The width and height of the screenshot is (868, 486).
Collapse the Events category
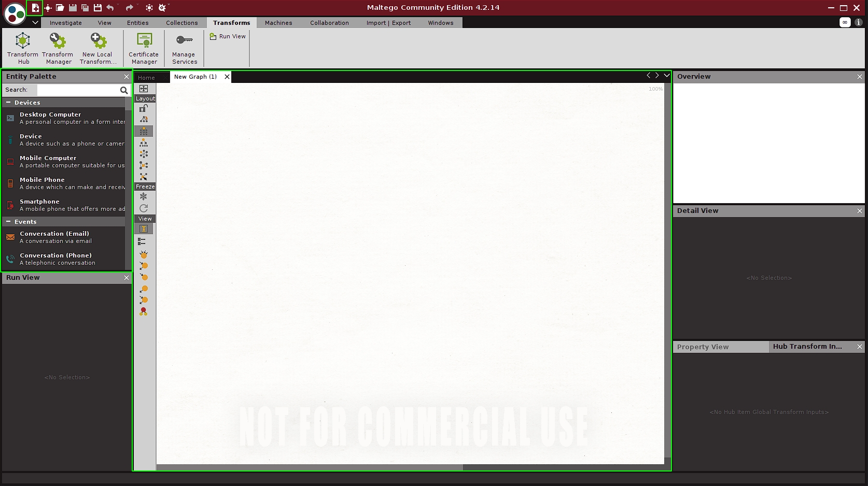8,222
